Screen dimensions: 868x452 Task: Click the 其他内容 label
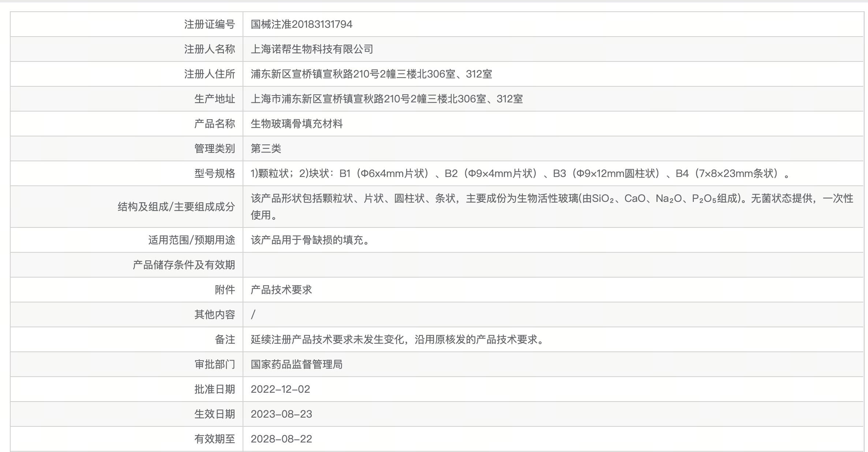click(214, 315)
